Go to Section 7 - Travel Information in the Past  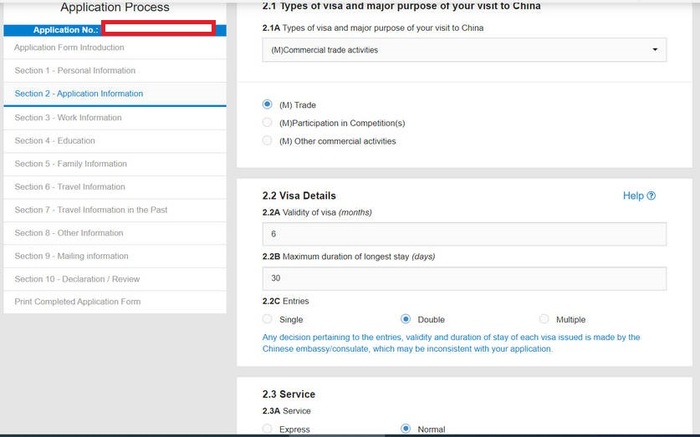click(115, 210)
